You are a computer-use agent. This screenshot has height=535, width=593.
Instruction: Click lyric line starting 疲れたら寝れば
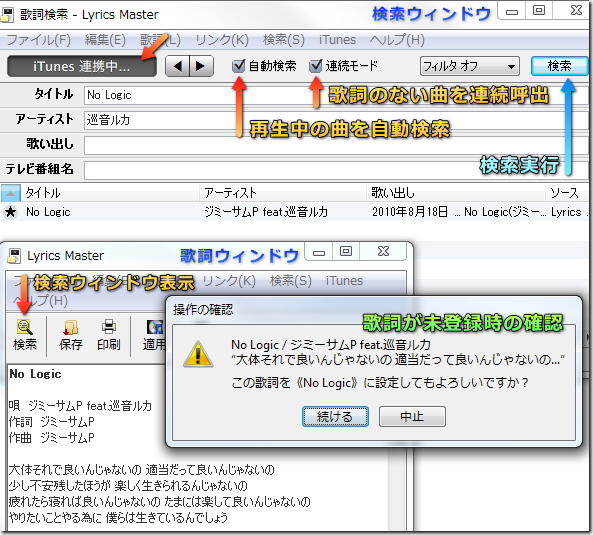pyautogui.click(x=159, y=502)
